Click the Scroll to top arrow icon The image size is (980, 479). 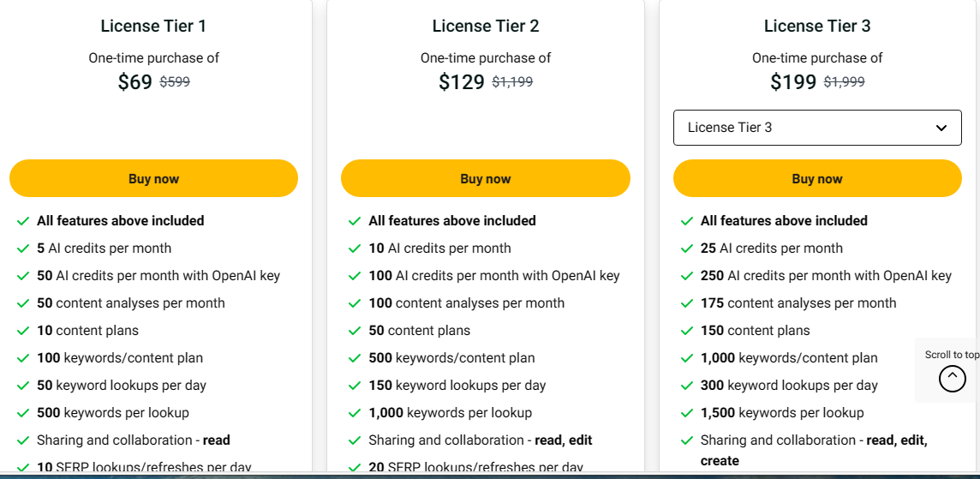click(952, 379)
